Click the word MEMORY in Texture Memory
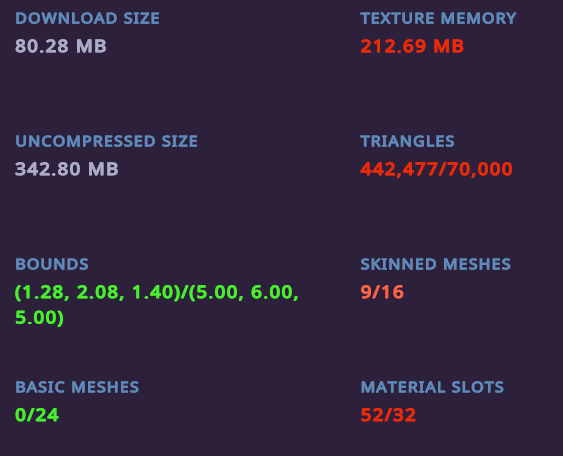Viewport: 563px width, 456px height. coord(478,18)
